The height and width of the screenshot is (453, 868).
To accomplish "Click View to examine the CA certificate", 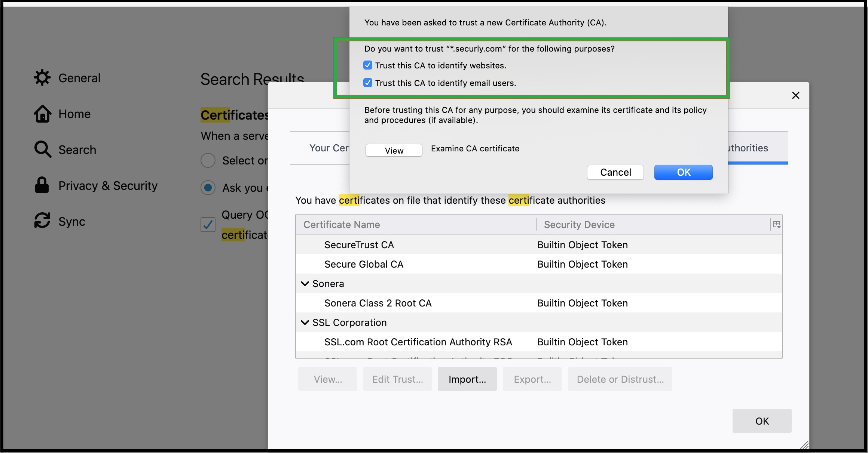I will click(x=394, y=150).
